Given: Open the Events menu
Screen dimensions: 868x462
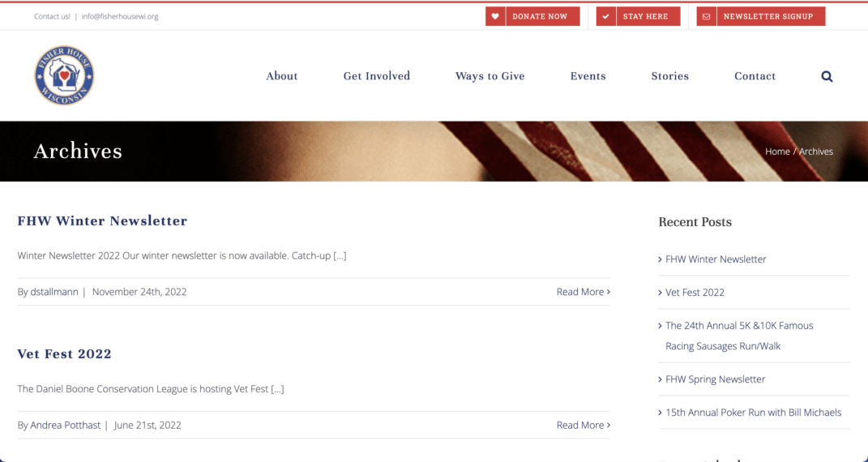Looking at the screenshot, I should pos(588,76).
